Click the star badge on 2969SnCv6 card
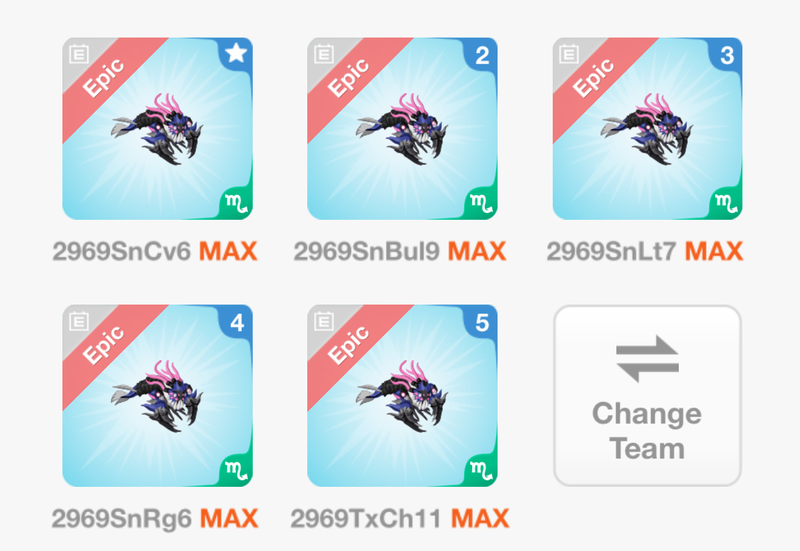 236,53
